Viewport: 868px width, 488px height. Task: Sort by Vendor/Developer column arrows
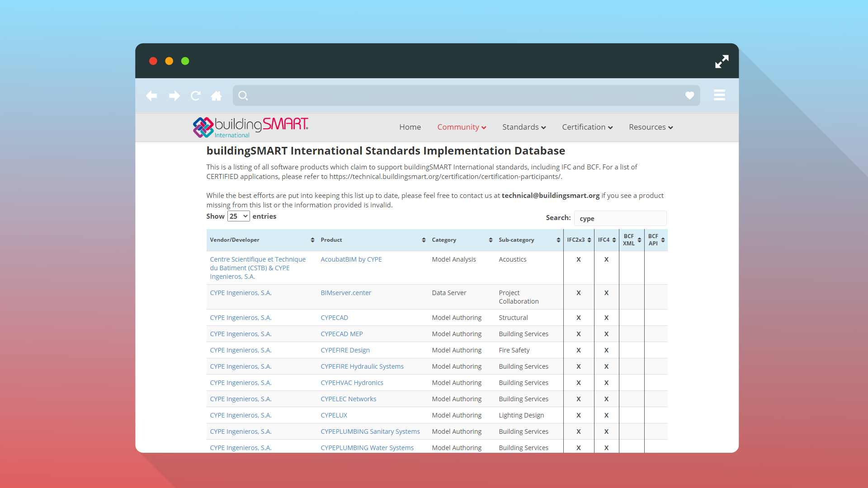click(312, 240)
